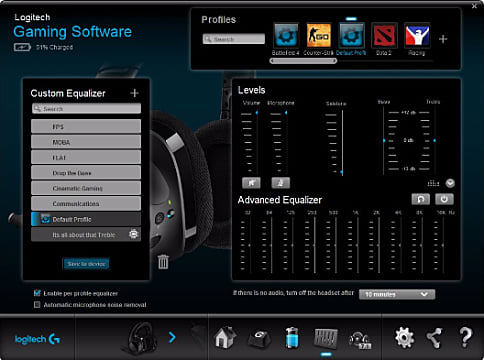This screenshot has height=360, width=484.
Task: Click the battery charge icon
Action: point(22,47)
